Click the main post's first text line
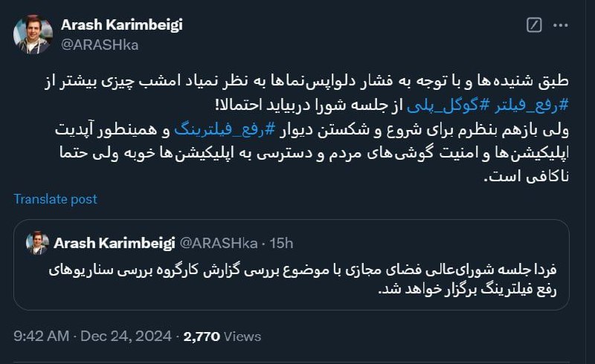595x364 pixels. (x=306, y=81)
